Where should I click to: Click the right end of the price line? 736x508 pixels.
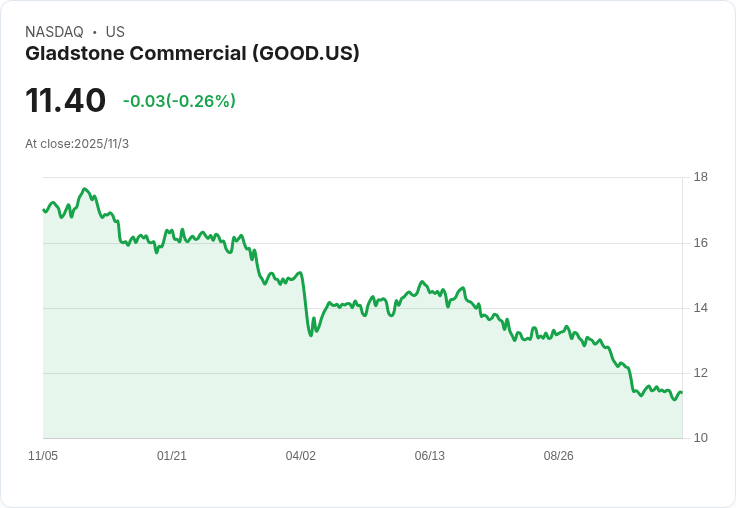pos(681,393)
